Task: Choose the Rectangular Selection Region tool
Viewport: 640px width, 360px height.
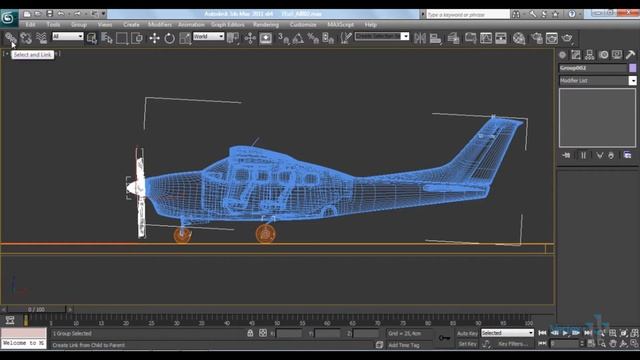Action: [x=122, y=38]
